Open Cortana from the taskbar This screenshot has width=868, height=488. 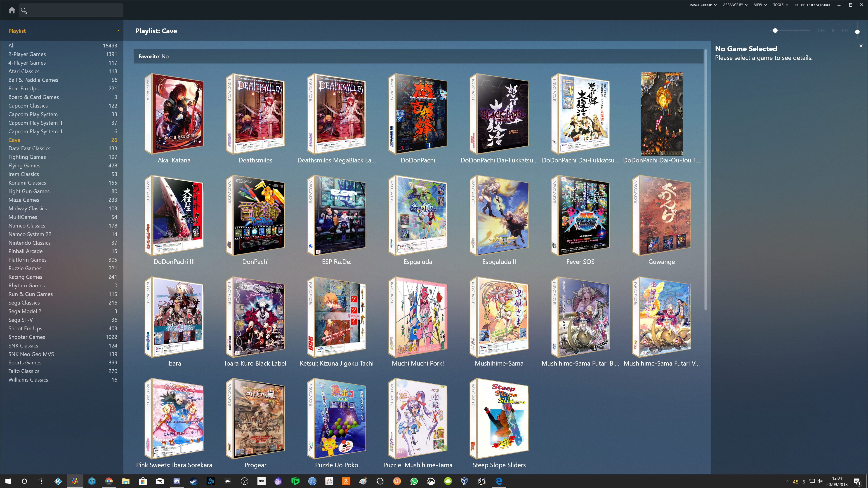[x=24, y=481]
